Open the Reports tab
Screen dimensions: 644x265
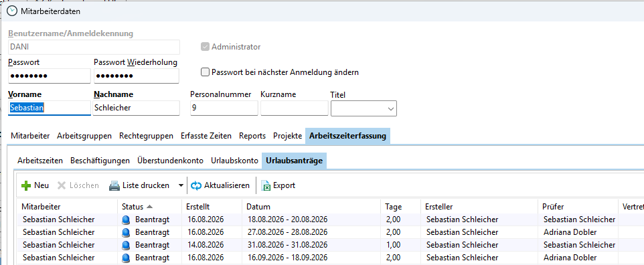tap(252, 136)
